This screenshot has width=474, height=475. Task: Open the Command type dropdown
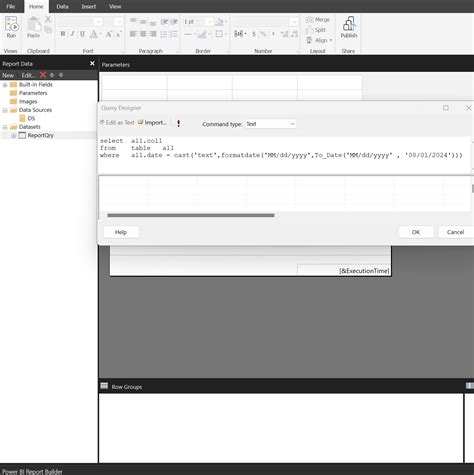point(271,124)
